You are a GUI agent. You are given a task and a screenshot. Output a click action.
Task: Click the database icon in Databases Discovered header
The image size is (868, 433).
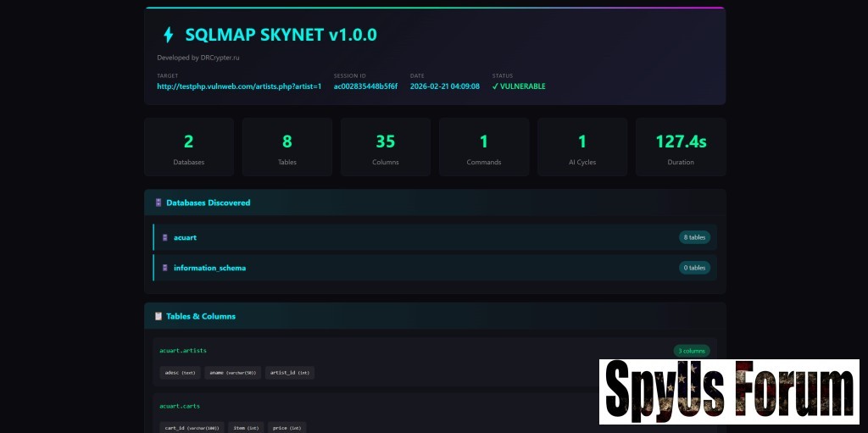(159, 203)
